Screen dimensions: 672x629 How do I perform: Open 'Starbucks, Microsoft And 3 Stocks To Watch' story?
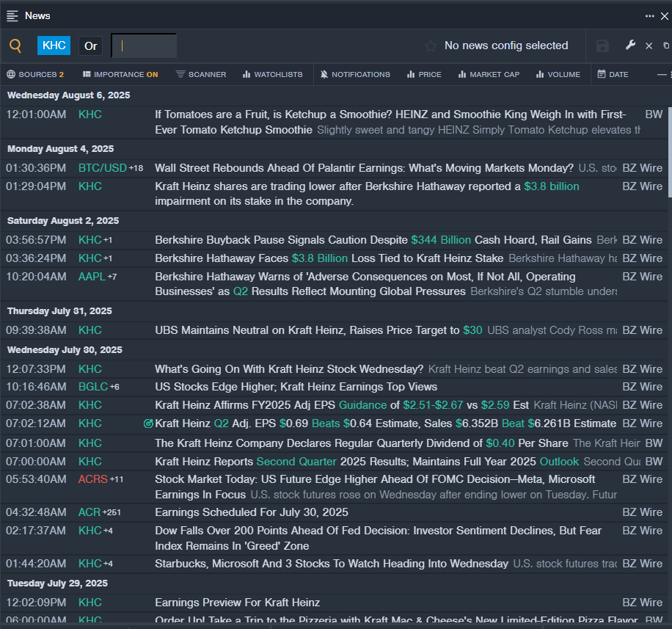(x=332, y=564)
